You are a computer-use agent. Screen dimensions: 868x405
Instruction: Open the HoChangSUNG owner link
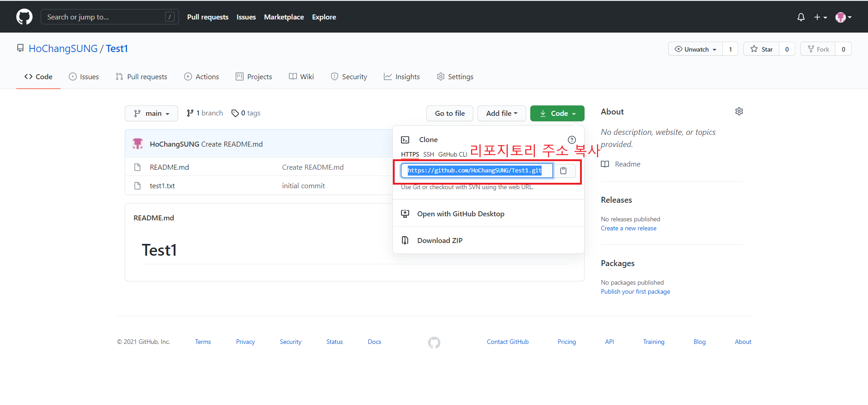pos(63,48)
